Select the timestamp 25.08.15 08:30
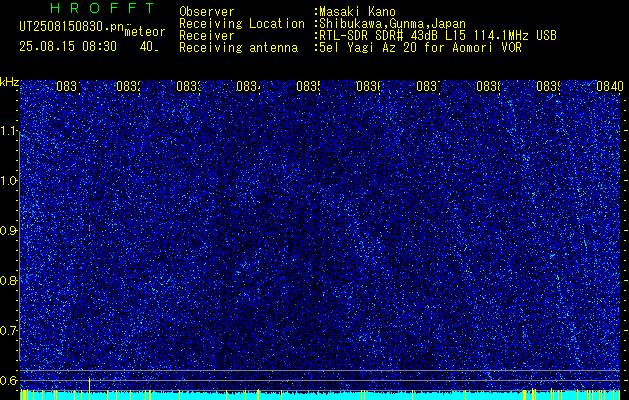This screenshot has width=629, height=400. pyautogui.click(x=68, y=47)
